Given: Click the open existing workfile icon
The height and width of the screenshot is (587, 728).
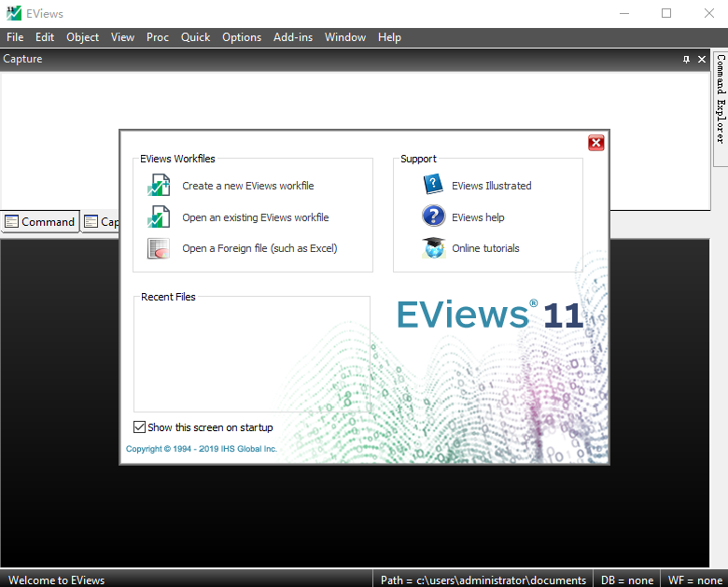Looking at the screenshot, I should click(x=158, y=217).
